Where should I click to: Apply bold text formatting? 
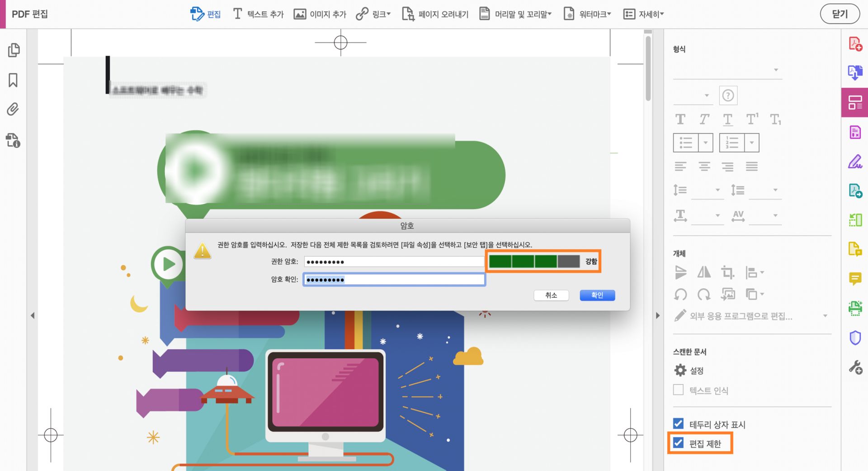tap(680, 119)
